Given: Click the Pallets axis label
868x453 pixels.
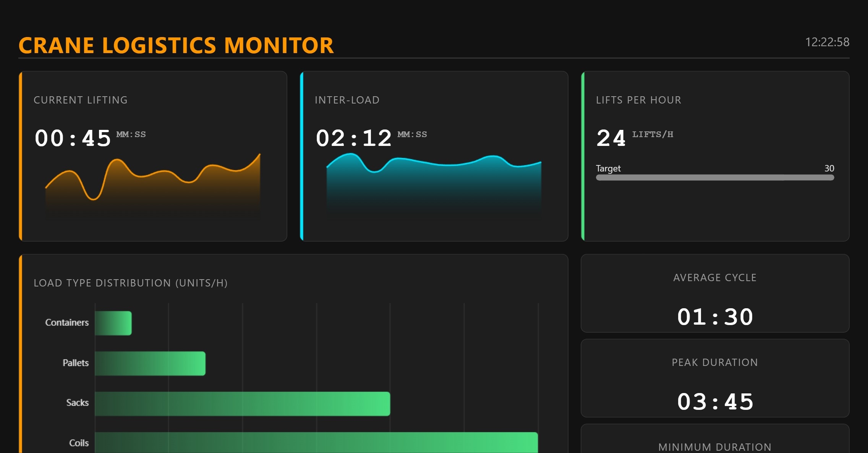Looking at the screenshot, I should point(76,363).
